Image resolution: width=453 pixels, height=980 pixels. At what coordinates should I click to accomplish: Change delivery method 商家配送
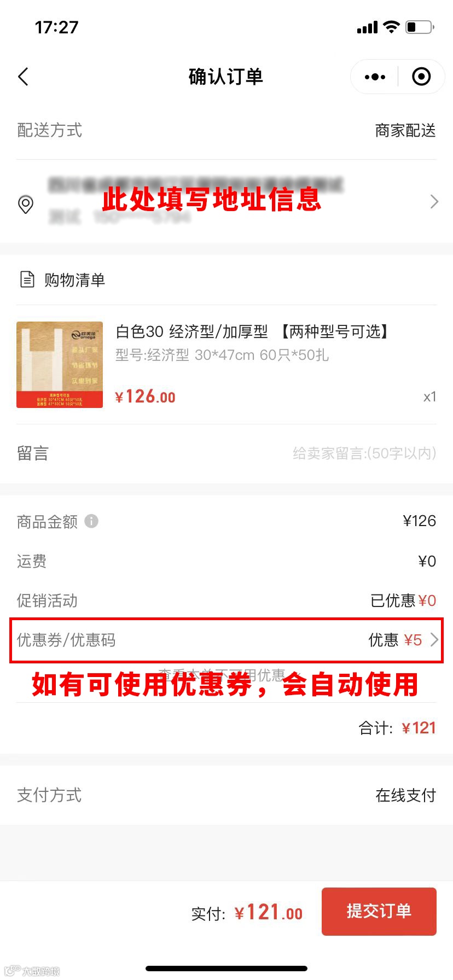click(x=405, y=131)
